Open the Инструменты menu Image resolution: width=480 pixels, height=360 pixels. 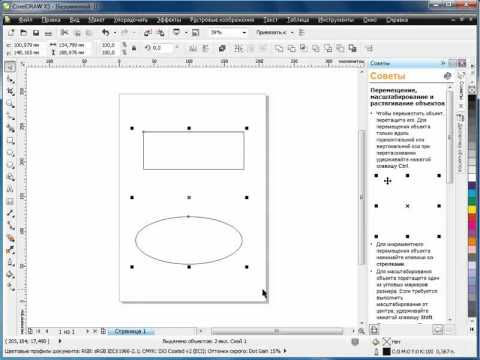[x=336, y=20]
